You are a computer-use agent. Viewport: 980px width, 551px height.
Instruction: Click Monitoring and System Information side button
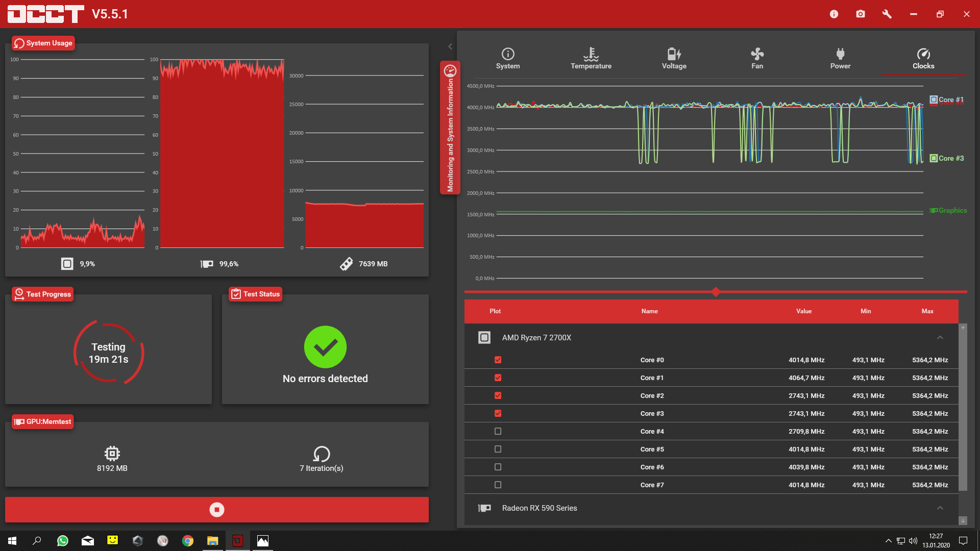[450, 128]
